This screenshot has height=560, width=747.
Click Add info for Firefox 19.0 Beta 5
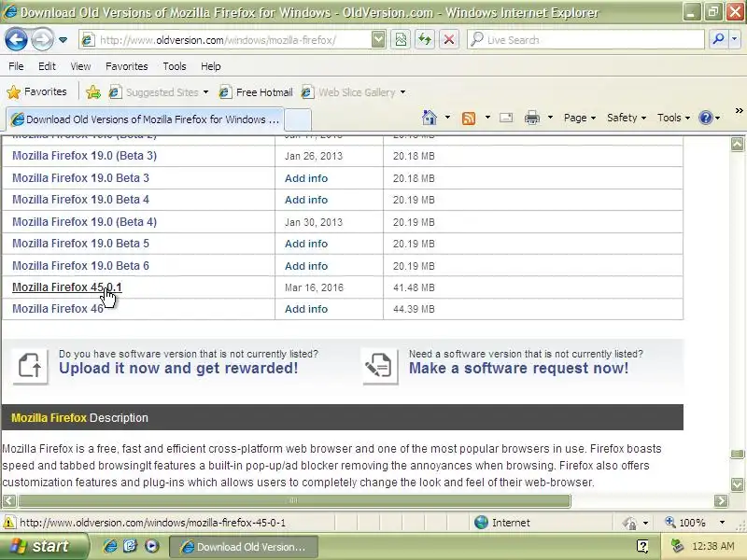click(306, 244)
